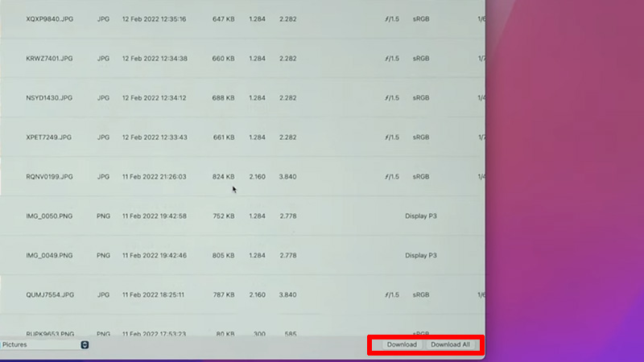The image size is (644, 362).
Task: Click the JPG kind in the XQXP9840.JPG row
Action: coord(103,19)
